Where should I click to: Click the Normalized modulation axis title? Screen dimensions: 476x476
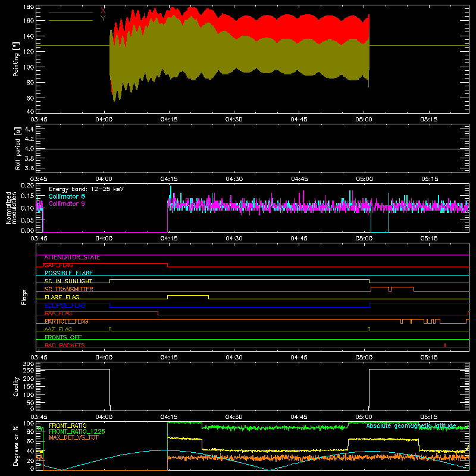pyautogui.click(x=11, y=208)
